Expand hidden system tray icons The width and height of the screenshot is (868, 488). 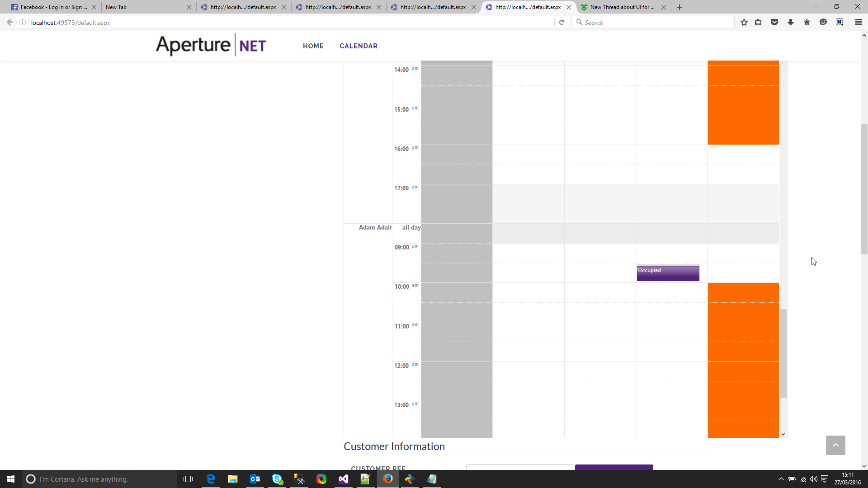point(781,479)
